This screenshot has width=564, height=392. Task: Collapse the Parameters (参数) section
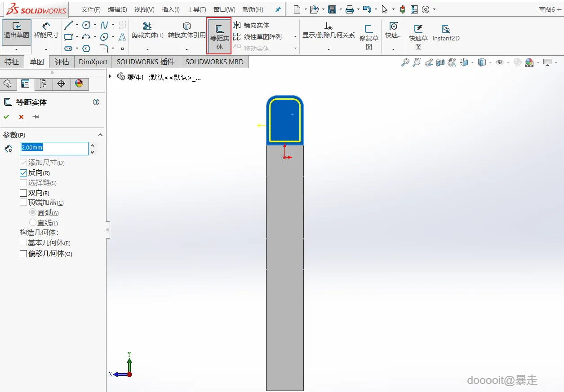pos(100,135)
